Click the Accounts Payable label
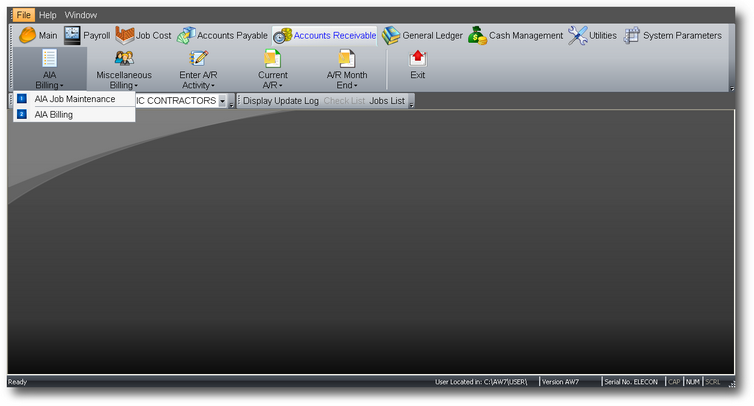 click(232, 36)
